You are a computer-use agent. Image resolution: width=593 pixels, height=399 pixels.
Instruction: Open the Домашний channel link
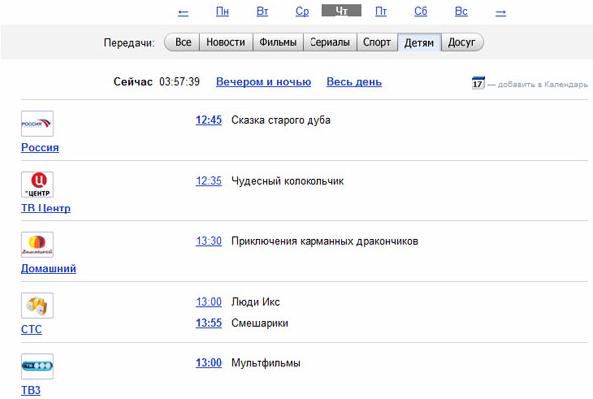[x=48, y=269]
